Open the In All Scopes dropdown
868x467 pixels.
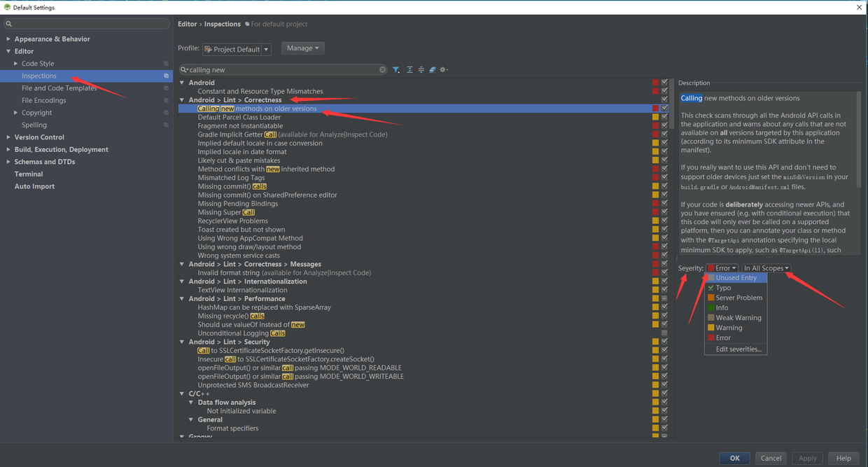click(766, 268)
